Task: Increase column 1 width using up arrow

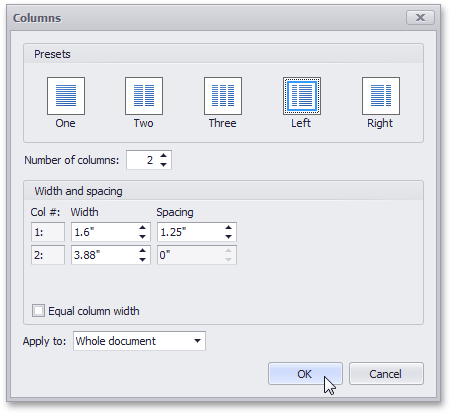Action: tap(143, 228)
